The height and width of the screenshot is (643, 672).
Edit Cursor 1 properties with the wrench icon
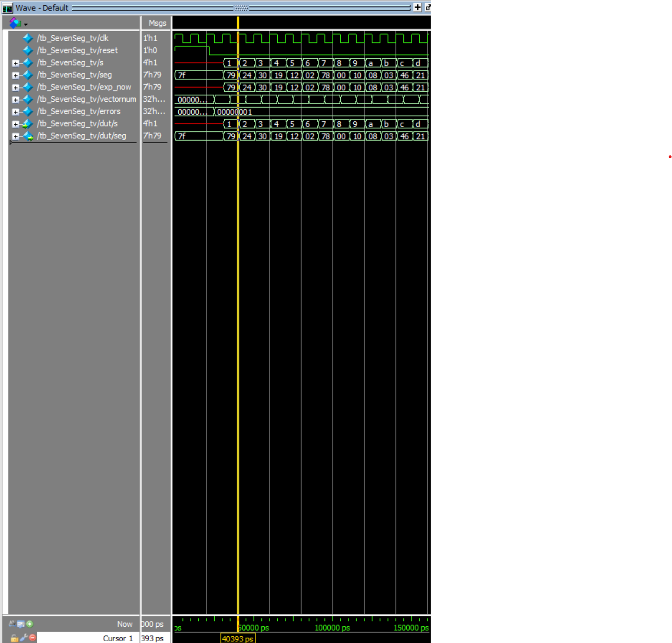click(23, 637)
